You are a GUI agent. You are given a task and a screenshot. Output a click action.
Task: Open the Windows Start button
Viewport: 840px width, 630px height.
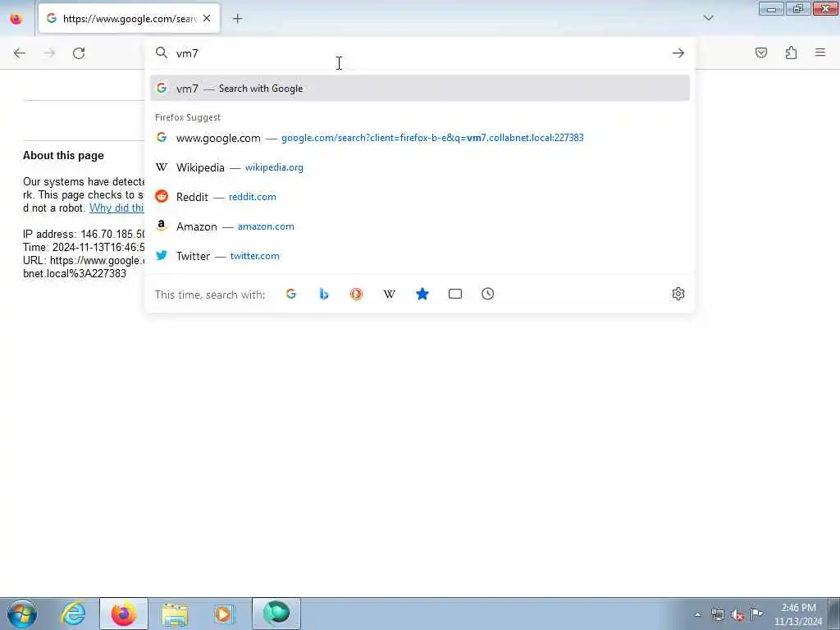tap(22, 614)
